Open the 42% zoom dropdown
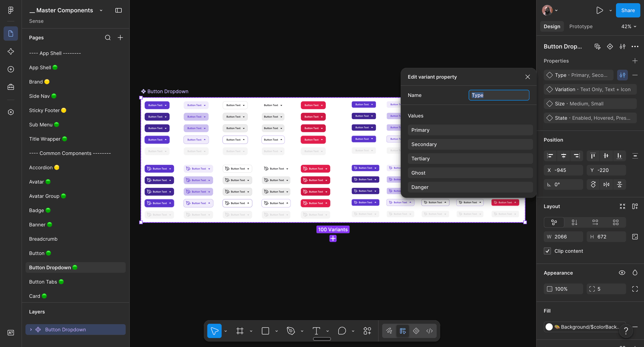 click(x=629, y=26)
